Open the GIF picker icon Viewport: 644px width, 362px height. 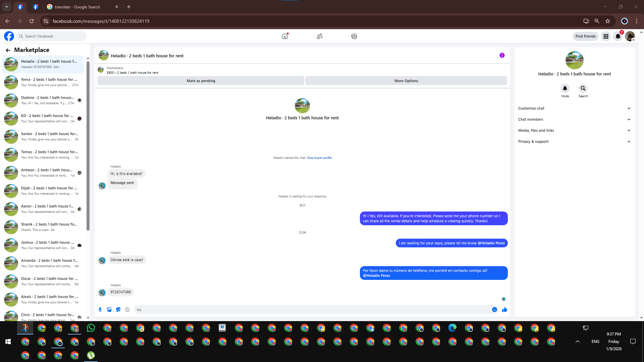(127, 310)
